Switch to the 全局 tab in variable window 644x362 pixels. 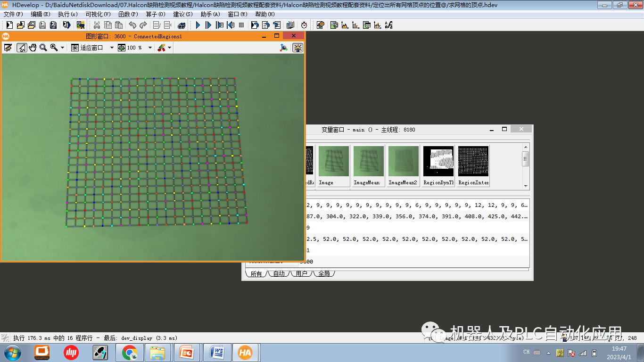click(x=324, y=273)
